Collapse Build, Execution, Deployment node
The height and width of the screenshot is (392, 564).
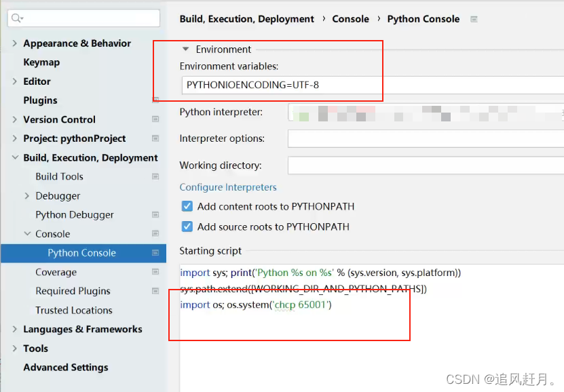tap(15, 157)
